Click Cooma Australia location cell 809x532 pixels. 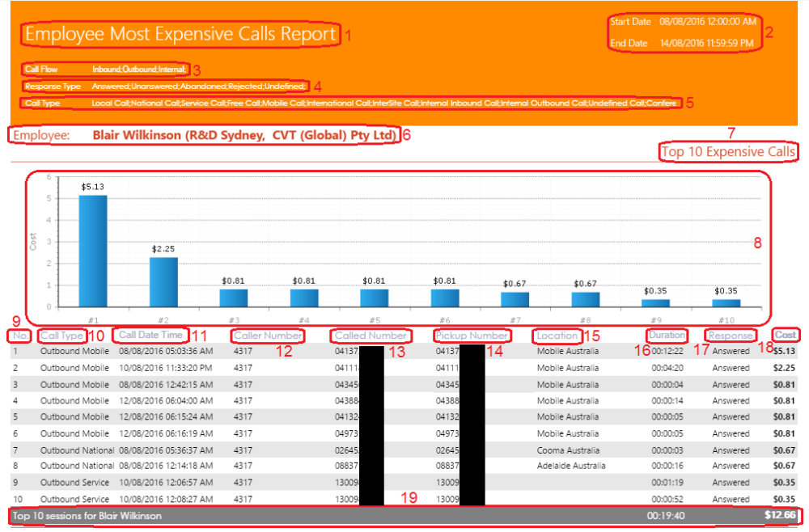pyautogui.click(x=568, y=450)
